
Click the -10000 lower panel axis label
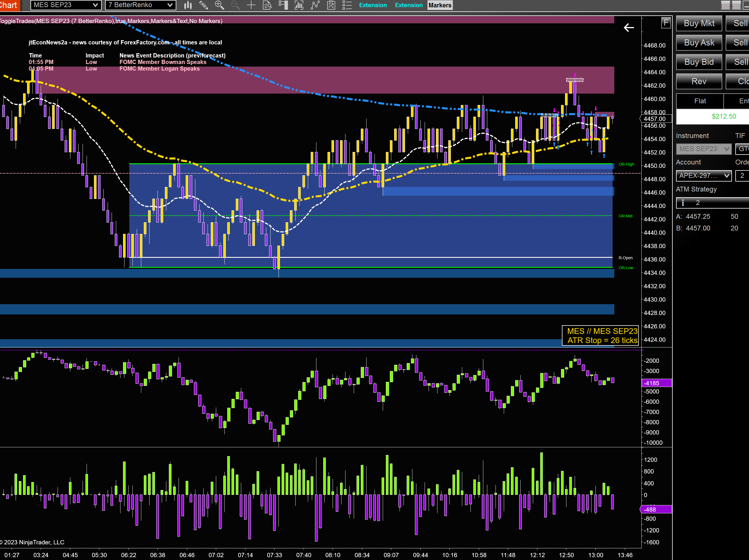point(653,443)
